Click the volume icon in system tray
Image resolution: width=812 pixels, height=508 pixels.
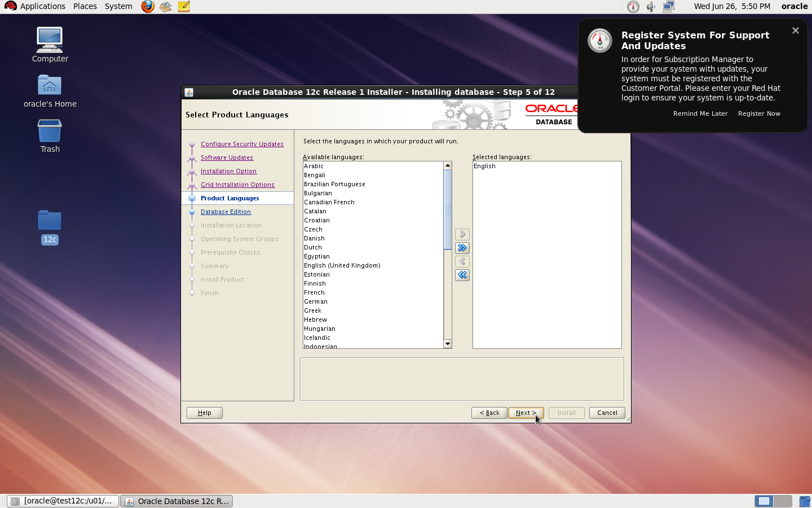point(651,7)
